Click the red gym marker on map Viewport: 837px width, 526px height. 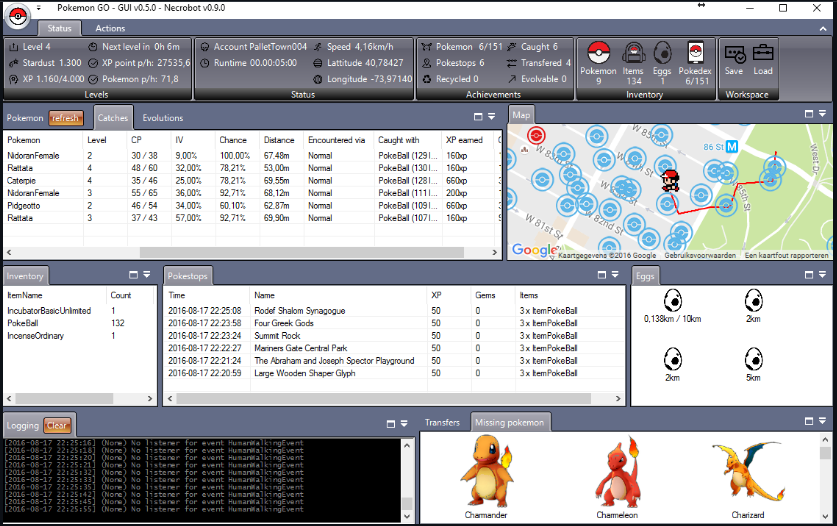tap(536, 135)
